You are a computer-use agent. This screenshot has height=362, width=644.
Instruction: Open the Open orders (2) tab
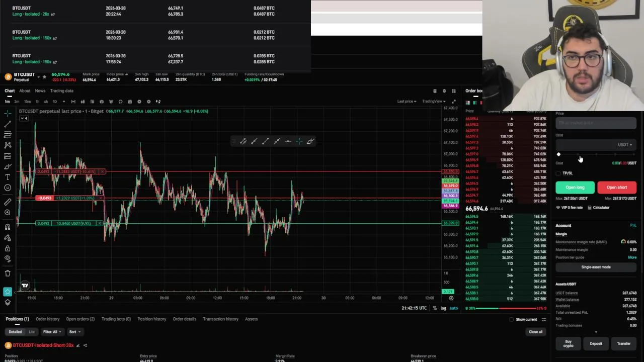point(80,319)
